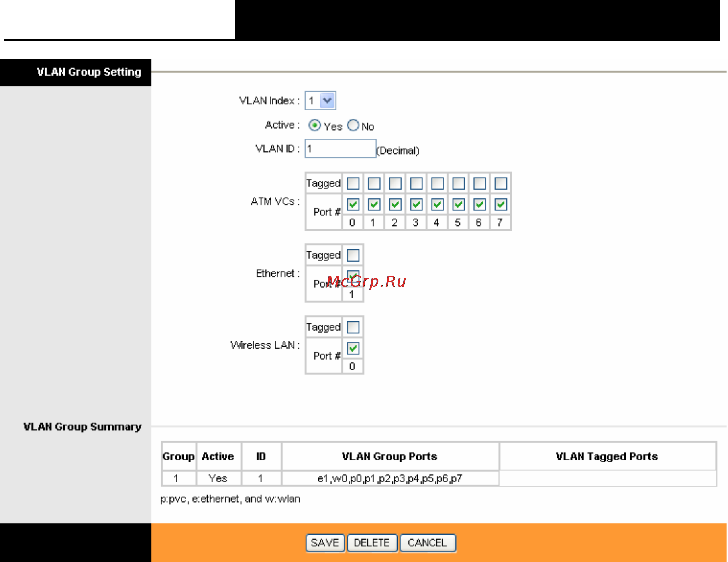This screenshot has width=728, height=562.
Task: Click the VLAN Group Summary section heading
Action: click(82, 427)
